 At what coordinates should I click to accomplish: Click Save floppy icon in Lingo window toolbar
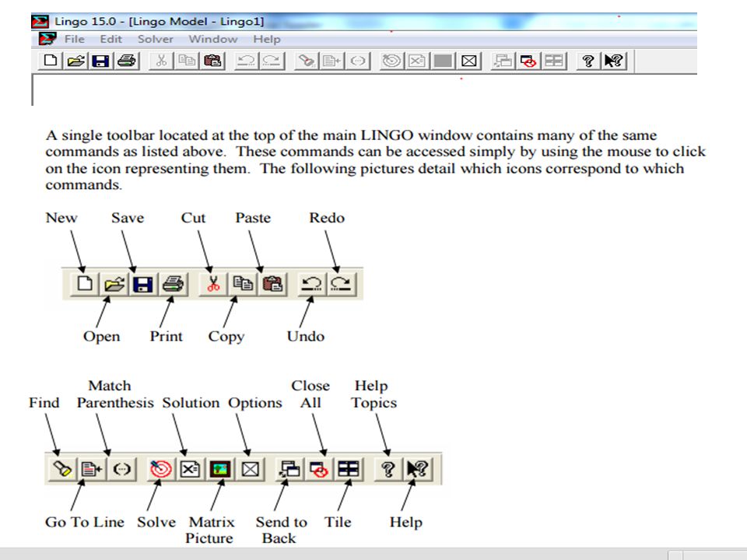[100, 61]
